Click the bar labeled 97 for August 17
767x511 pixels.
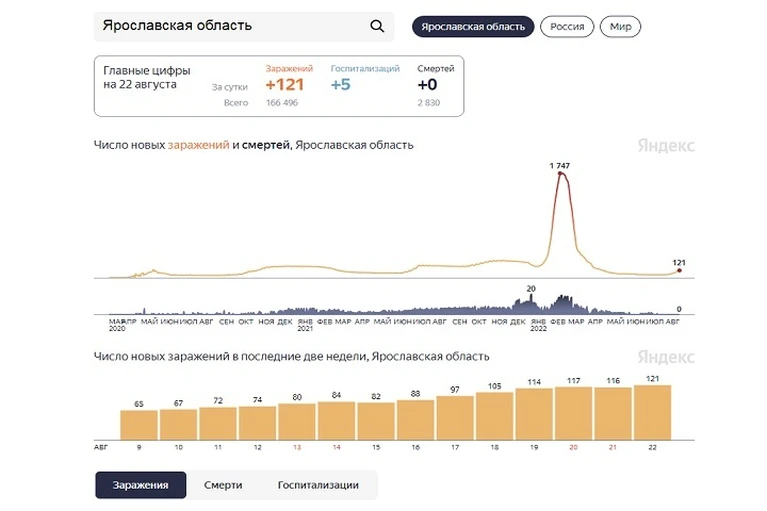coord(455,418)
